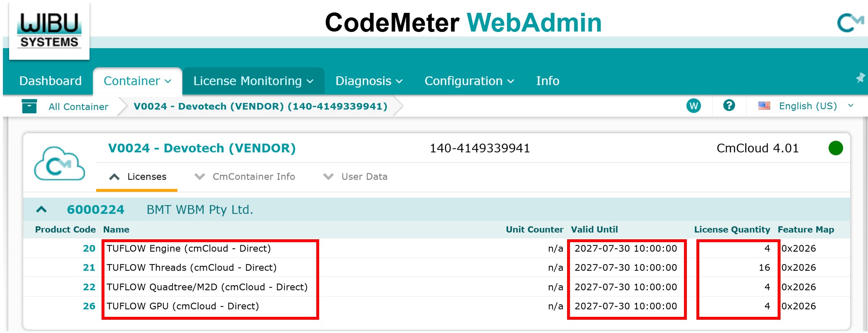Click the Name column header
The width and height of the screenshot is (868, 333).
click(x=116, y=229)
